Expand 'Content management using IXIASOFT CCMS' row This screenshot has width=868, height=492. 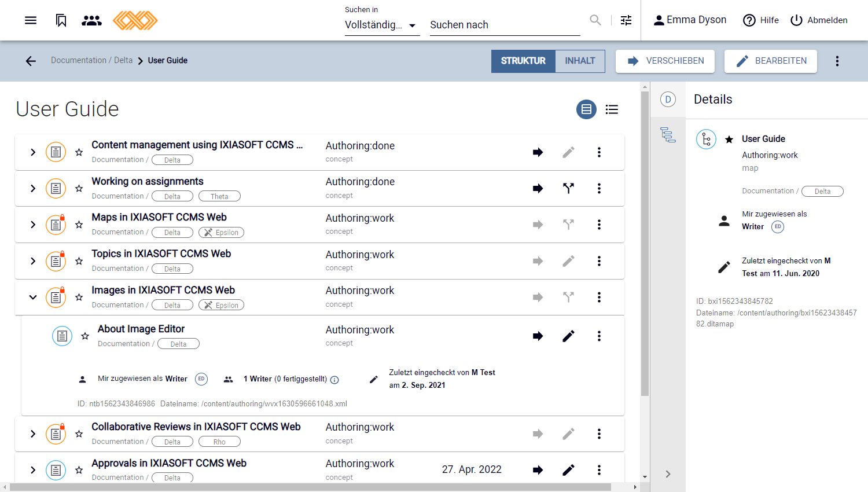click(x=33, y=152)
